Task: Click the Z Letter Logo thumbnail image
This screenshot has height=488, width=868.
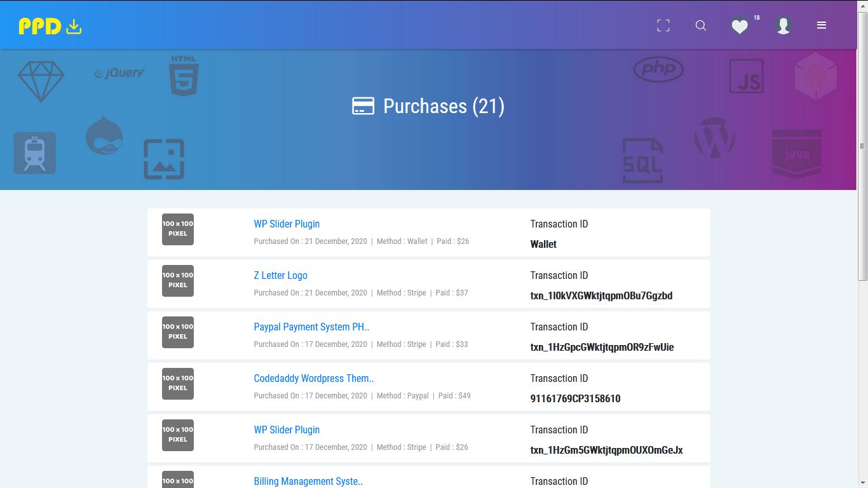Action: (178, 280)
